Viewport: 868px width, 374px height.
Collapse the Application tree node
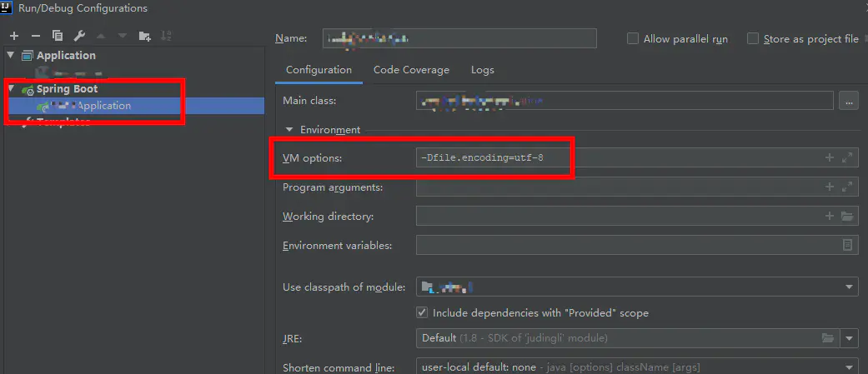[x=11, y=55]
